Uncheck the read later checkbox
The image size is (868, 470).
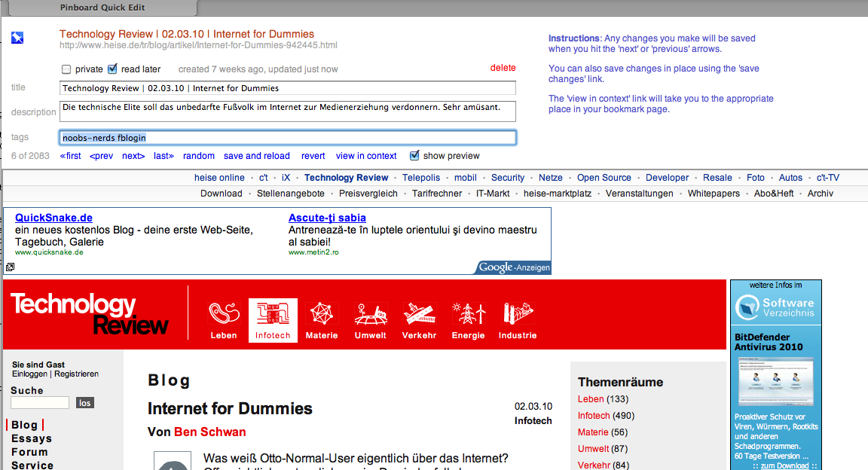(112, 69)
